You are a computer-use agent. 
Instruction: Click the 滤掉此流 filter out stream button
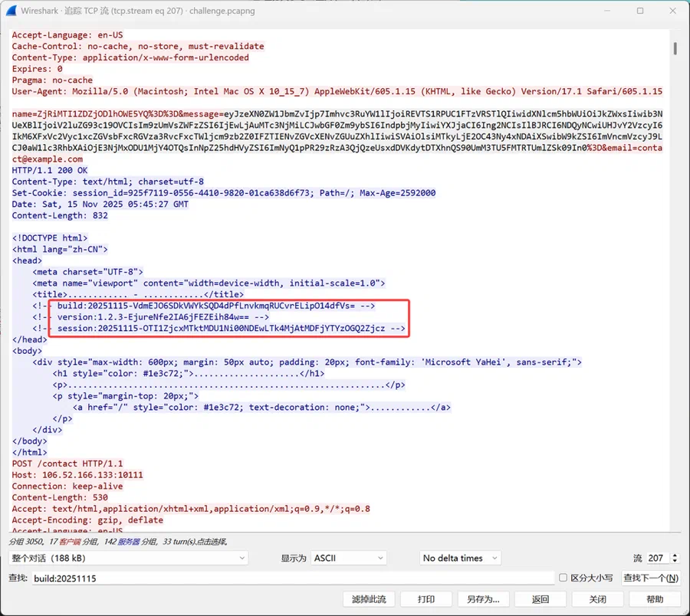[369, 599]
